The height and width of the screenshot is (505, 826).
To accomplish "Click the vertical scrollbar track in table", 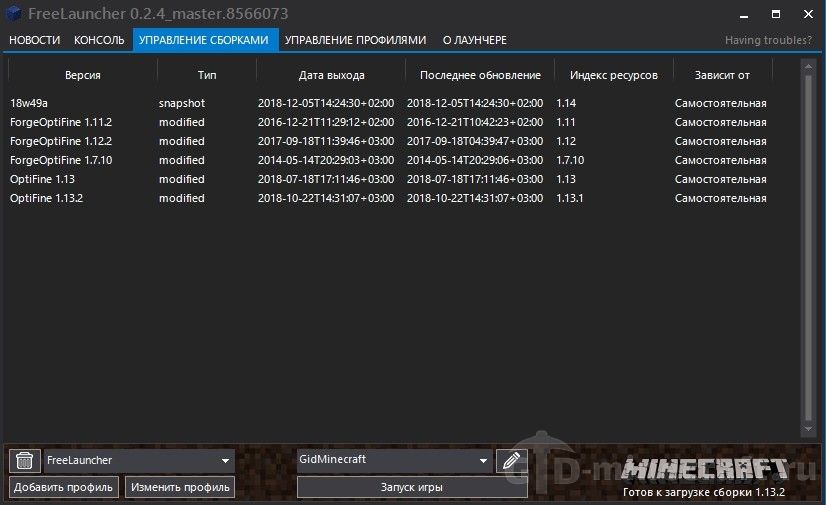I will coord(808,247).
